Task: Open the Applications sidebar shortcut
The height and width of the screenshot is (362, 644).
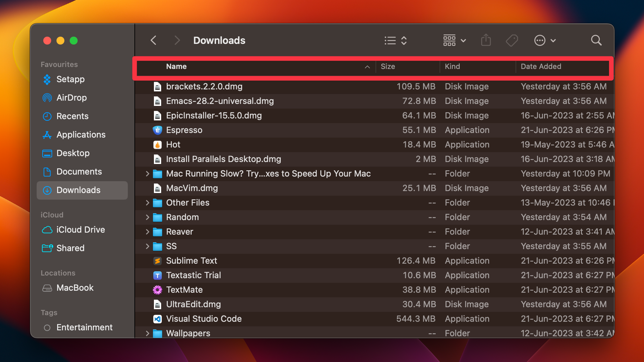Action: tap(80, 135)
